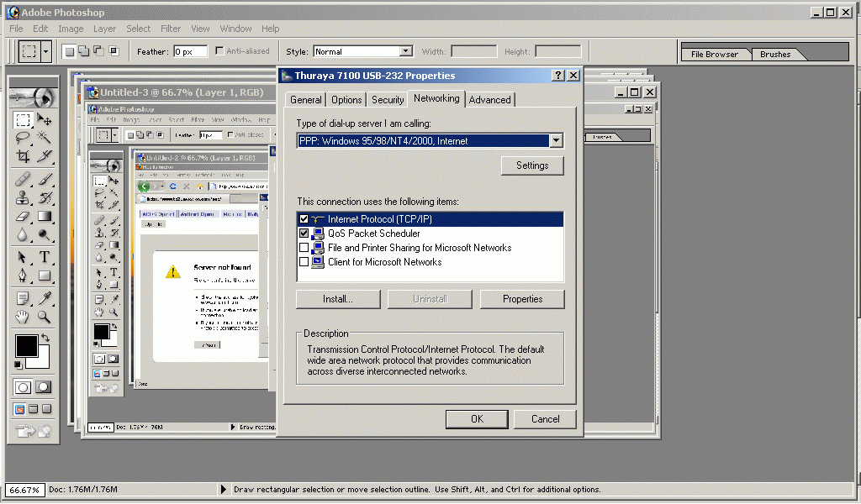Screen dimensions: 861x504
Task: Enable Intersect with selection mode in options bar
Action: pos(114,51)
